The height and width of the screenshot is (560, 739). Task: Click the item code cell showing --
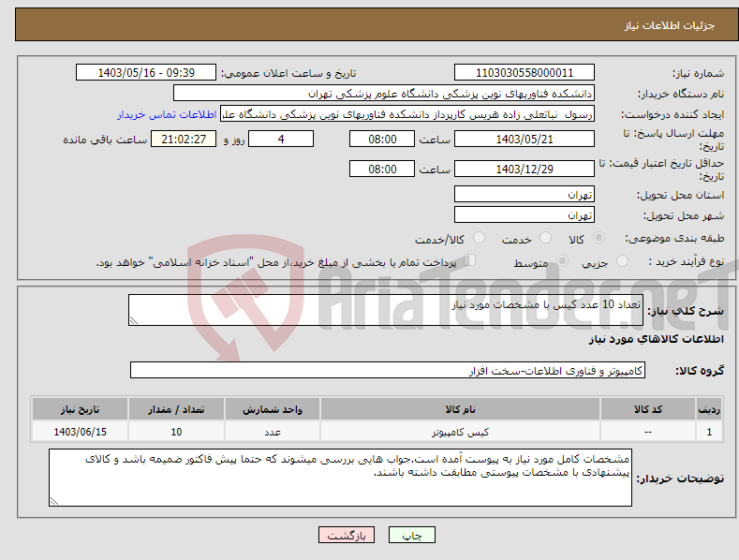coord(648,432)
